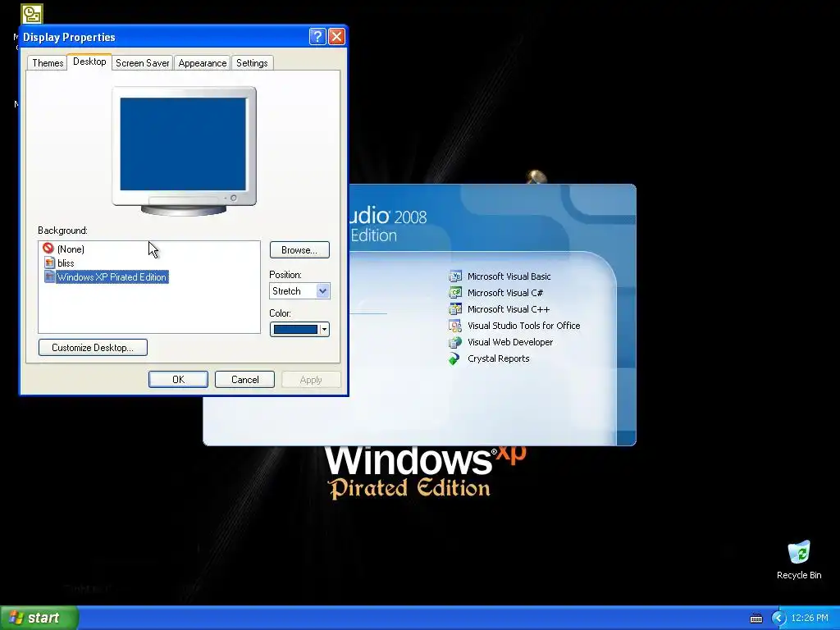This screenshot has height=630, width=840.
Task: Click Visual Studio Tools for Office text
Action: (x=524, y=326)
